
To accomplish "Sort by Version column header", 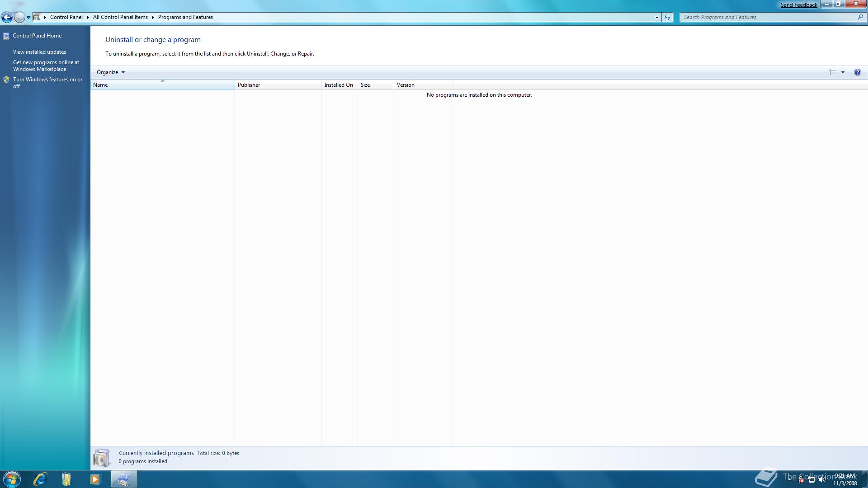I will coord(423,85).
